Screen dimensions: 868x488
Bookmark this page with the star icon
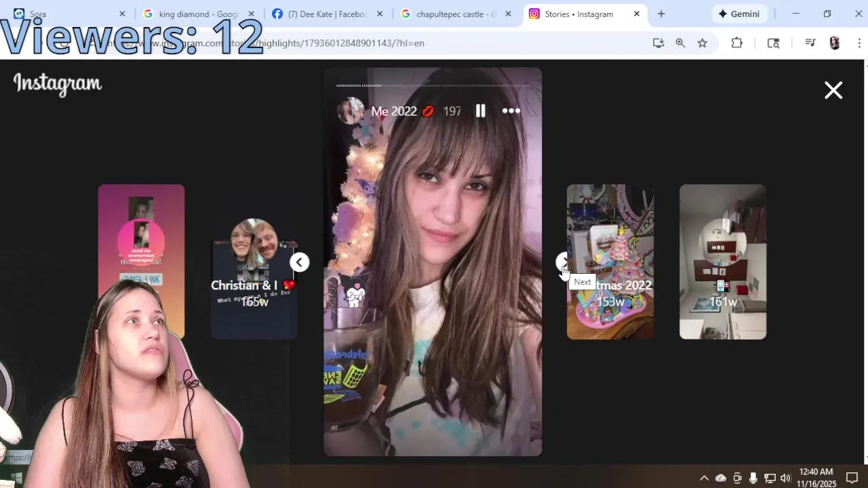coord(703,43)
